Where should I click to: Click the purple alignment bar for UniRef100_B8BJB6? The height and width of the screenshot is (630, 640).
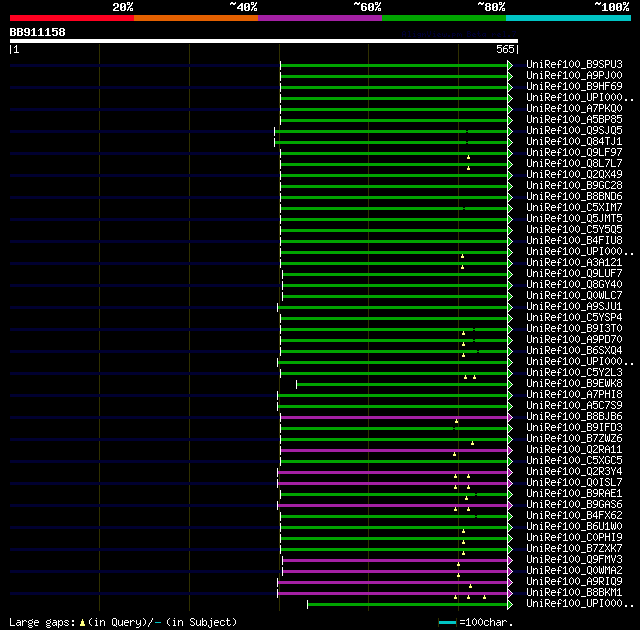click(394, 417)
